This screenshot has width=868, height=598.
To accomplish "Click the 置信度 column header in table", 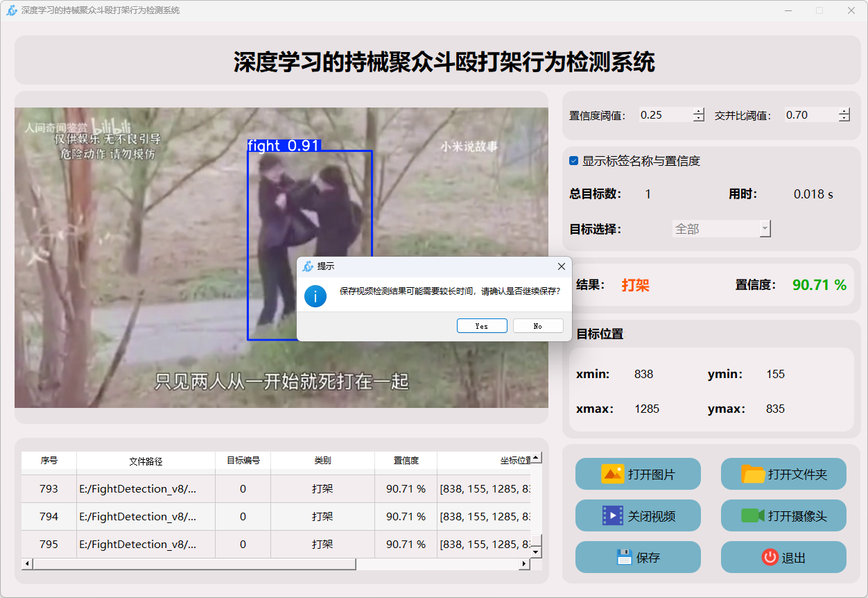I will click(406, 461).
